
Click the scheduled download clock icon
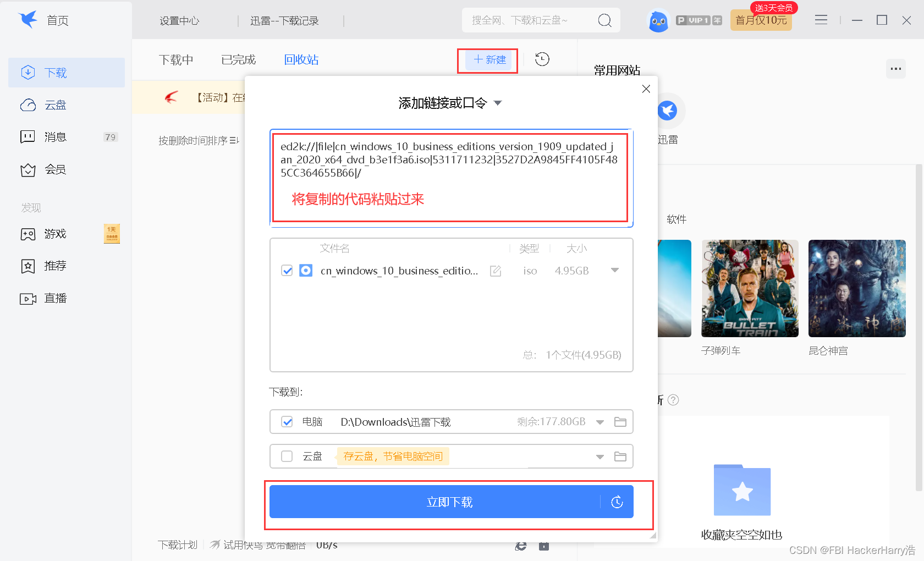pyautogui.click(x=617, y=502)
